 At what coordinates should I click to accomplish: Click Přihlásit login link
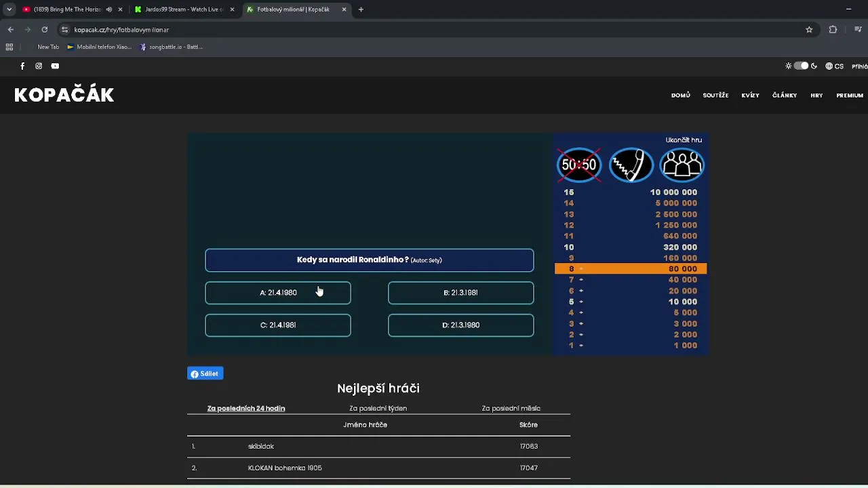tap(859, 66)
